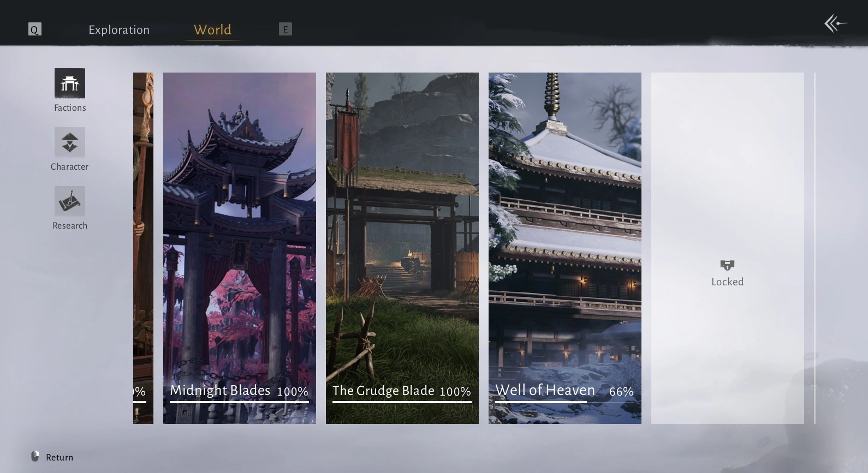Open The Grudge Blade card
The height and width of the screenshot is (473, 868).
click(x=402, y=248)
